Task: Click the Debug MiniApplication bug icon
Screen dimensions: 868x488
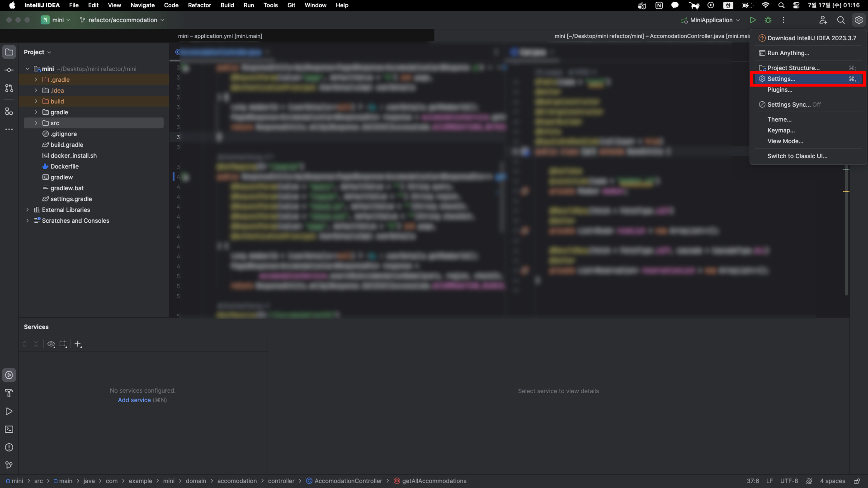Action: click(768, 20)
